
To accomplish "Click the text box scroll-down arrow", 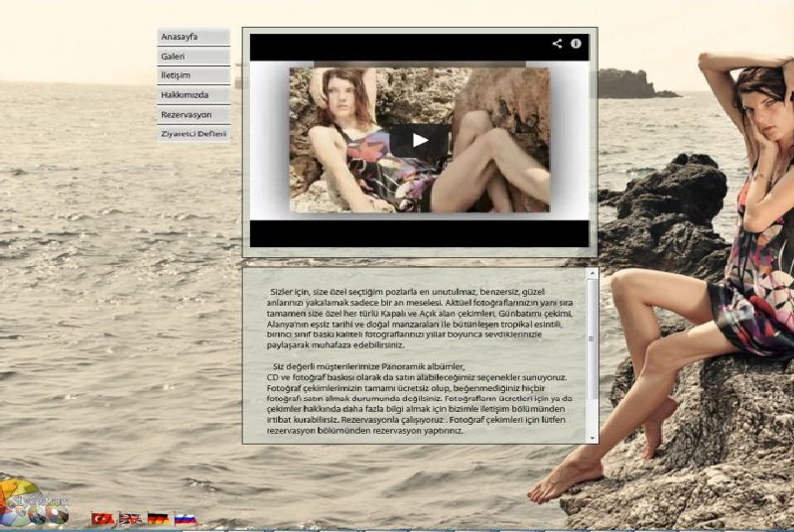I will [592, 438].
